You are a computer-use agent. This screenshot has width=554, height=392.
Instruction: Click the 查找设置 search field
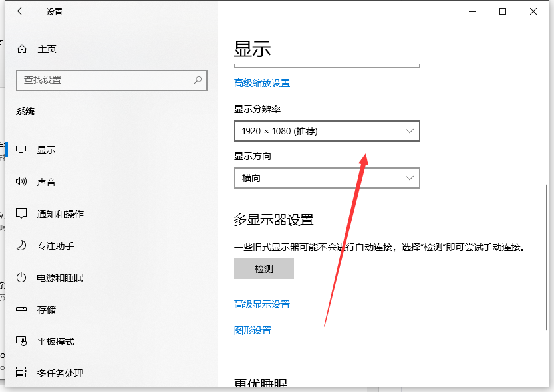tap(106, 80)
